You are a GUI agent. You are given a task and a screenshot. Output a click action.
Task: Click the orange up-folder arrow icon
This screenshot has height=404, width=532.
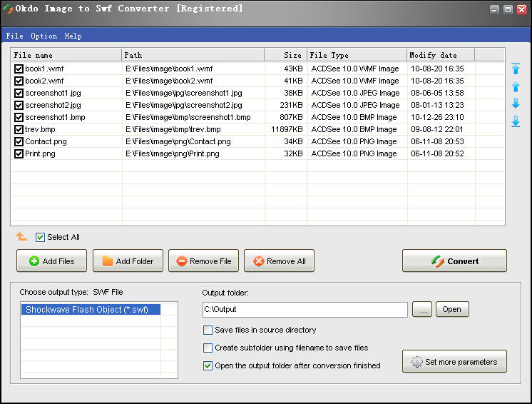point(21,237)
